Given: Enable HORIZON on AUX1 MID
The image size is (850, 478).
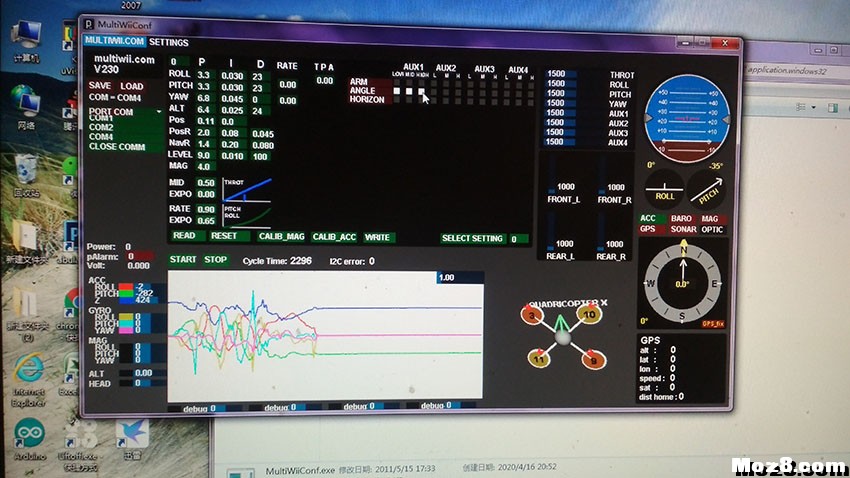Looking at the screenshot, I should pos(409,100).
